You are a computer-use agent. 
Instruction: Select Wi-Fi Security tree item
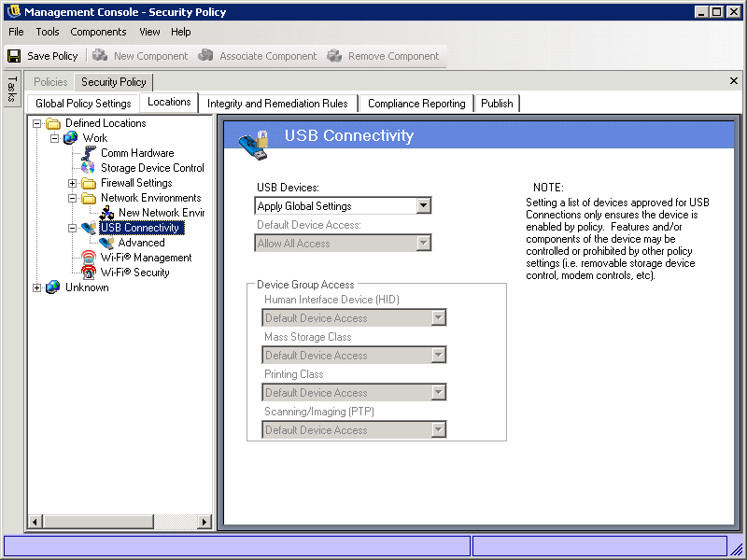pos(134,273)
